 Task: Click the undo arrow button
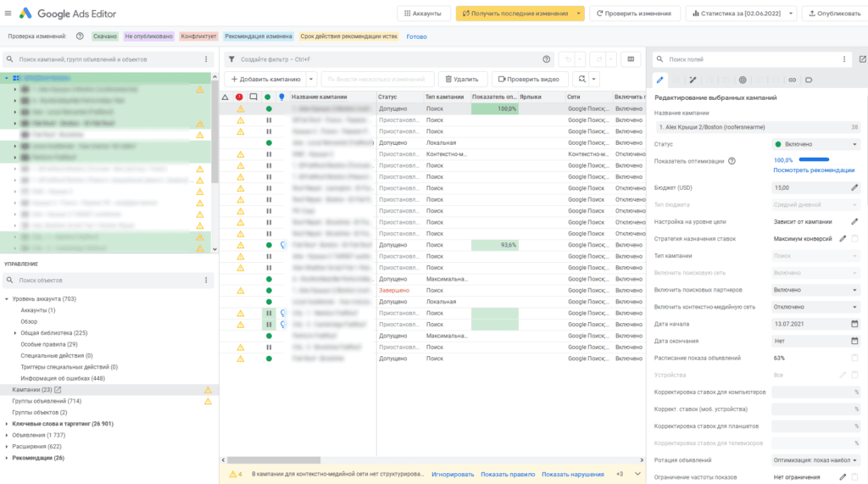coord(568,59)
